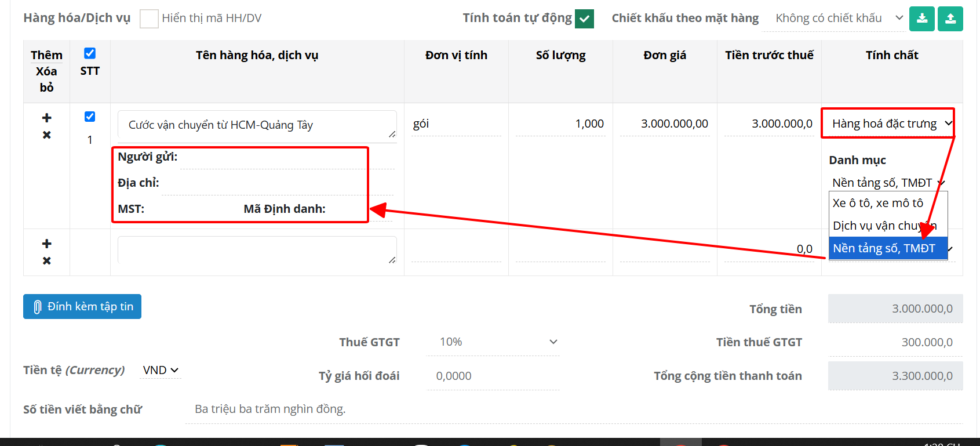Click the X icon in empty second row
The image size is (980, 446).
(x=47, y=261)
